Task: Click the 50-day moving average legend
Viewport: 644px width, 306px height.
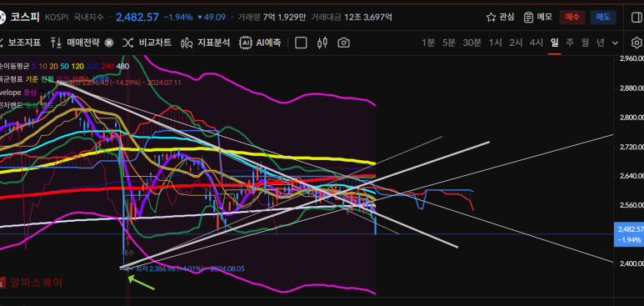Action: pos(64,66)
